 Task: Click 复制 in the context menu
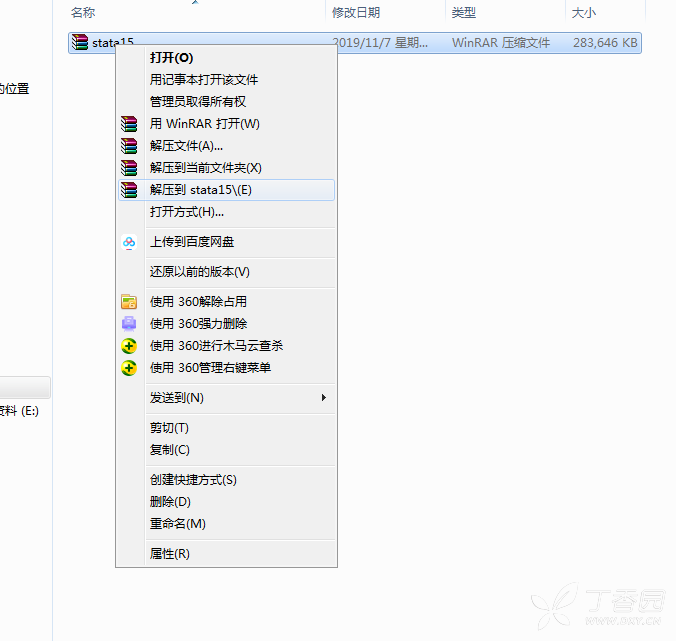pyautogui.click(x=170, y=450)
